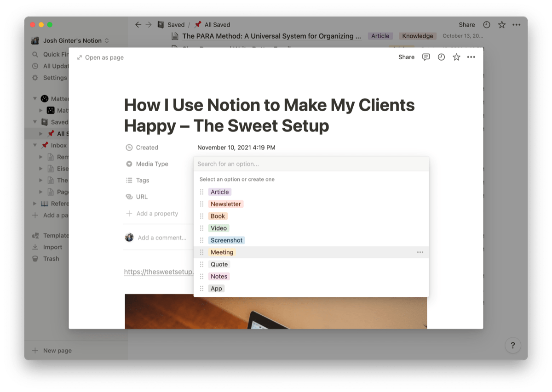The width and height of the screenshot is (552, 392).
Task: Collapse the Inbox section in sidebar
Action: click(x=35, y=145)
